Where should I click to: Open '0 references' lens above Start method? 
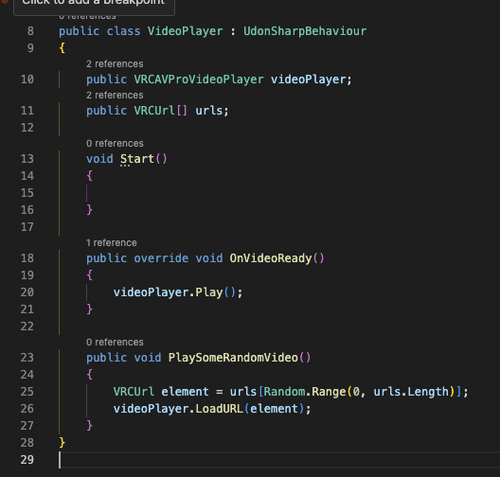115,143
